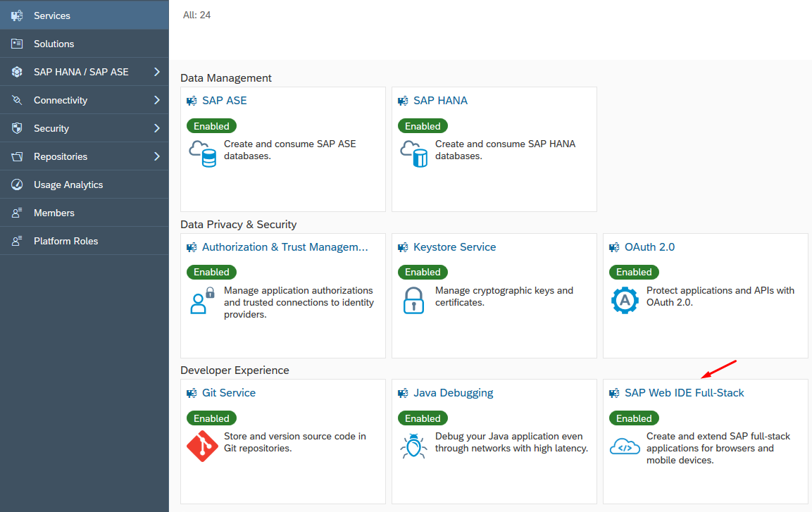
Task: Click Enabled badge on SAP Web IDE tile
Action: coord(634,418)
